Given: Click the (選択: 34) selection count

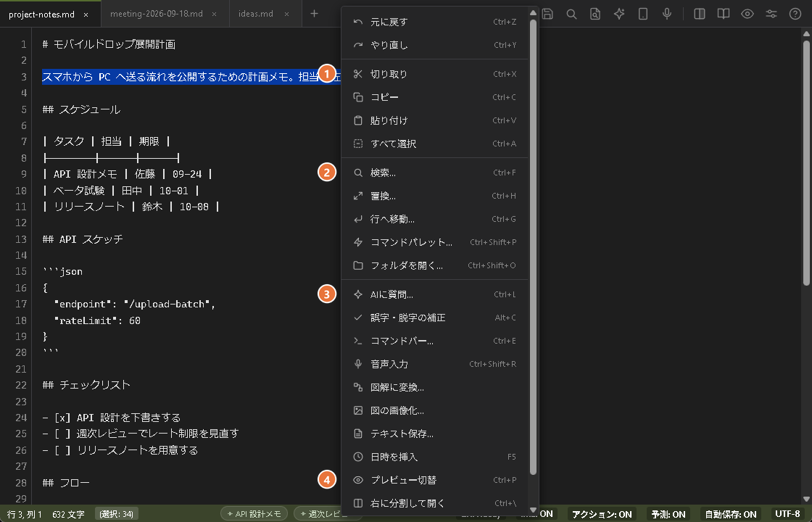Looking at the screenshot, I should point(117,514).
